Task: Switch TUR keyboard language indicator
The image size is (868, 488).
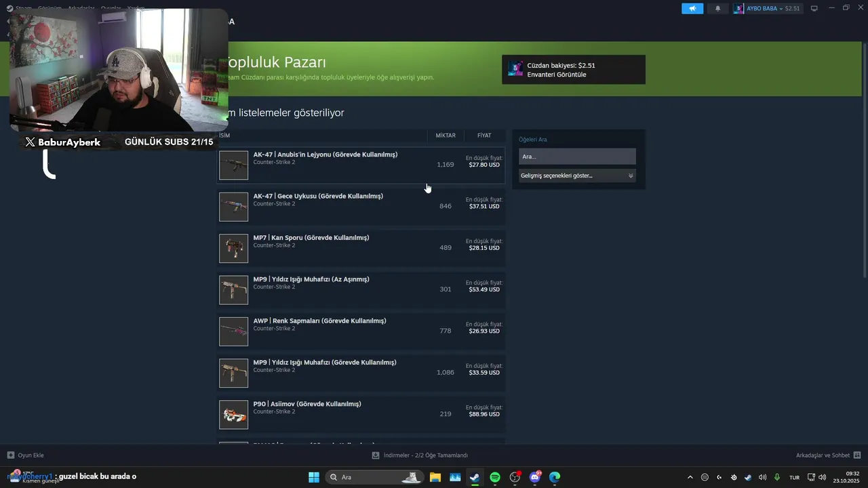Action: click(x=794, y=477)
